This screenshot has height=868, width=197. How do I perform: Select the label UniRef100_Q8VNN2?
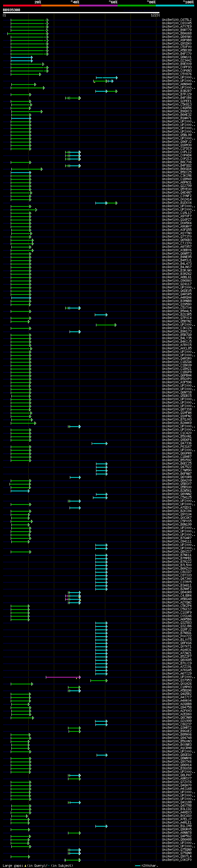pos(177,494)
